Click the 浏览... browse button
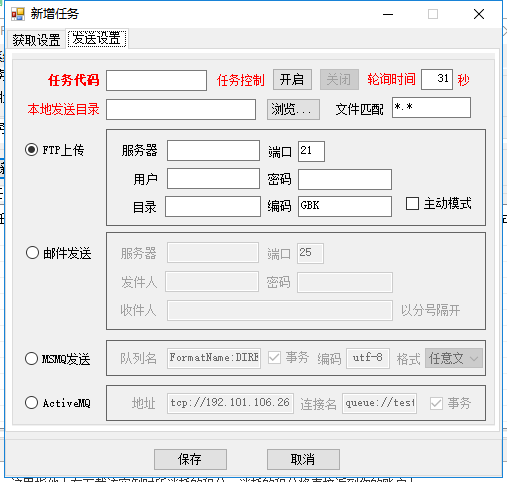Image resolution: width=507 pixels, height=482 pixels. point(293,109)
